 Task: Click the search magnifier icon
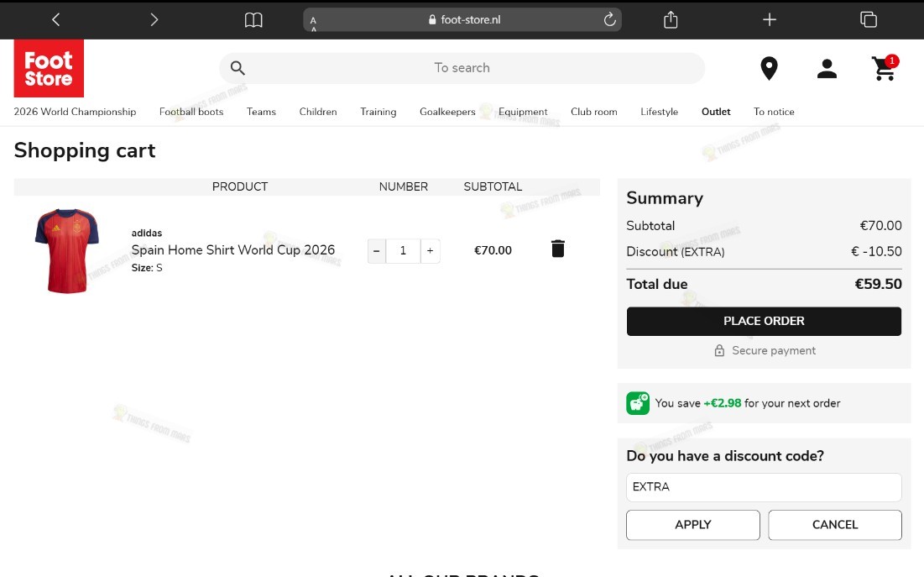click(x=238, y=68)
